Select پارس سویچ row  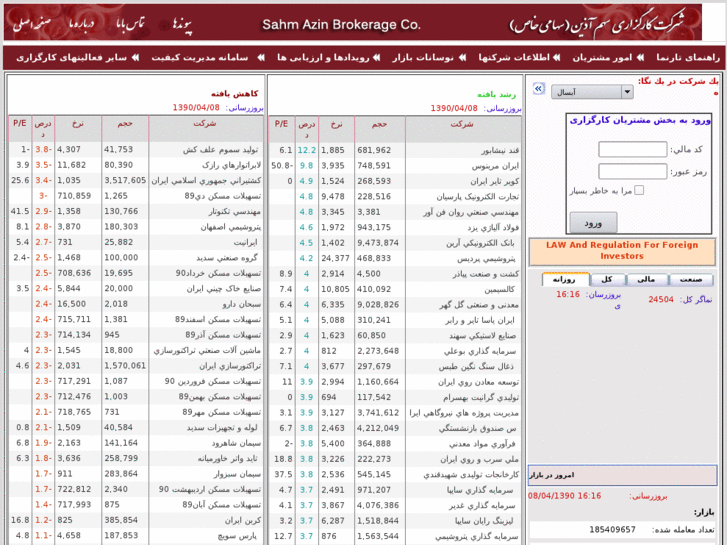click(136, 535)
